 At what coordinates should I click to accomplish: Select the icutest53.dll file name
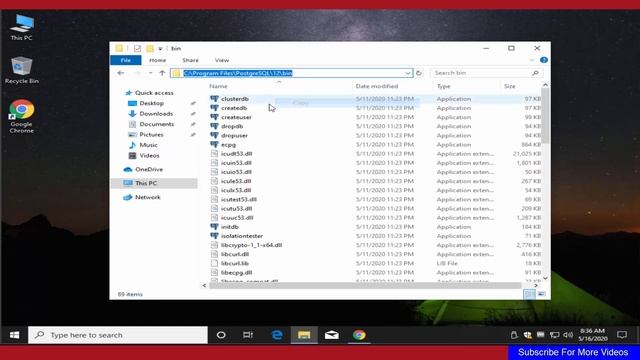click(x=239, y=199)
